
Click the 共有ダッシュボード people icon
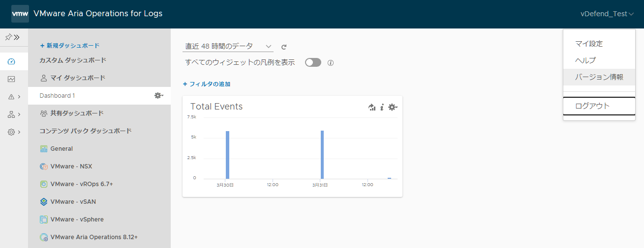(44, 113)
